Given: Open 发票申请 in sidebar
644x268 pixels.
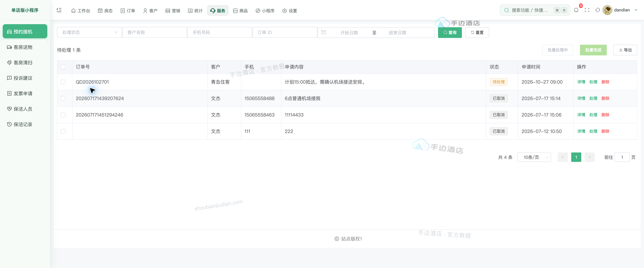Looking at the screenshot, I should (25, 93).
